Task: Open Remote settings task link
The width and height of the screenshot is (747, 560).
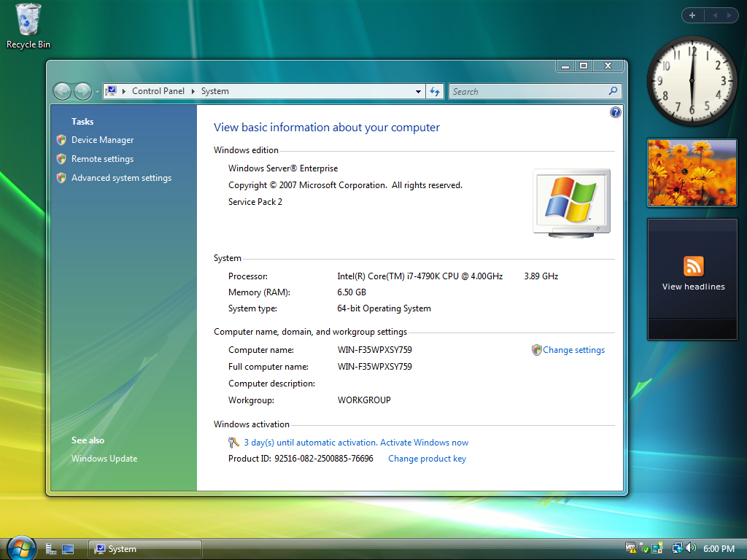Action: point(102,159)
